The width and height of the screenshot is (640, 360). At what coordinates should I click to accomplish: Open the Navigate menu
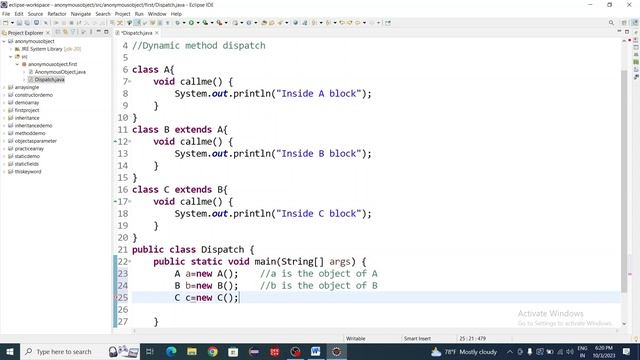click(x=81, y=14)
